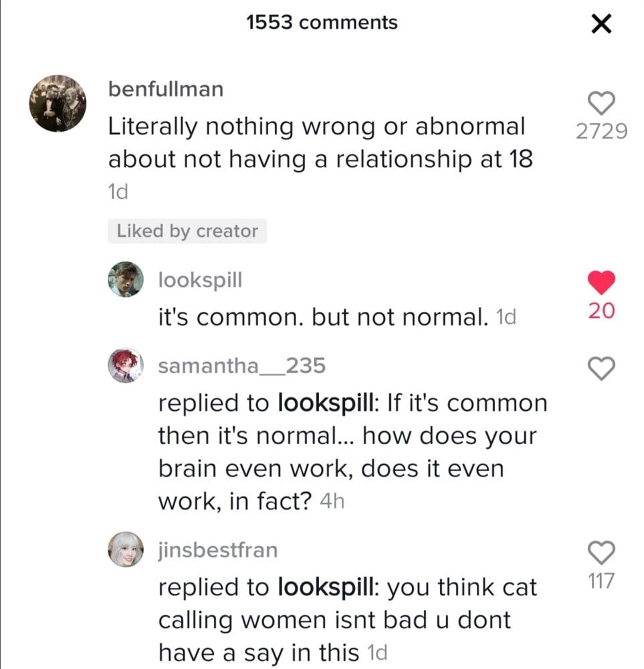Unlike lookspill's comment red heart
644x669 pixels.
click(601, 283)
